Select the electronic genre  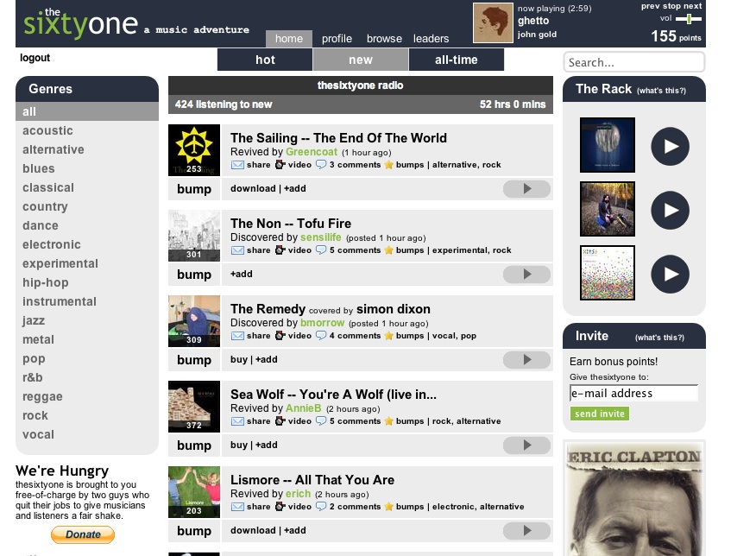pyautogui.click(x=52, y=244)
